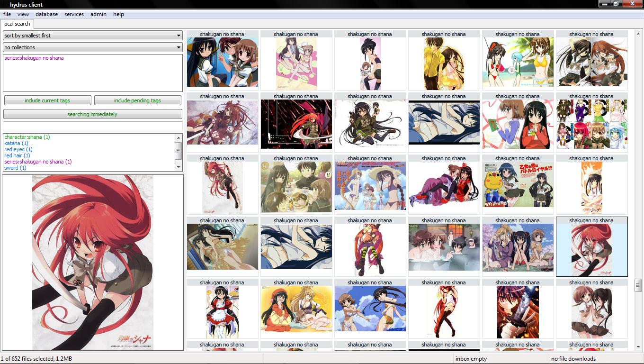Maximize the hydrus client window
The image size is (644, 364).
(616, 4)
